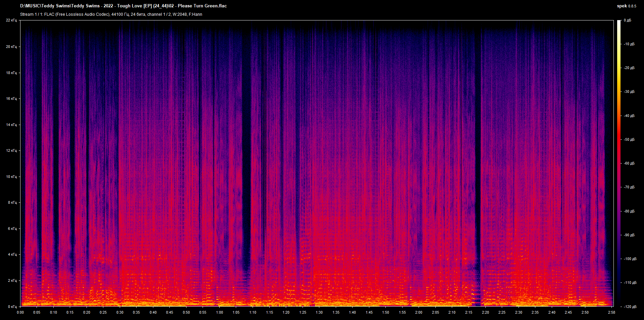Screen dimensions: 644x320
Task: Click the 0:55 time axis label
Action: point(203,312)
